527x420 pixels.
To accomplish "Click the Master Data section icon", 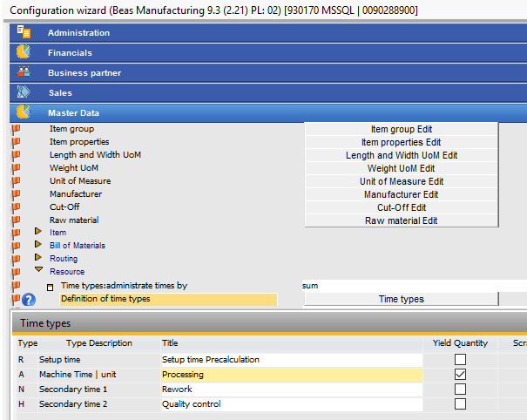I will click(24, 112).
